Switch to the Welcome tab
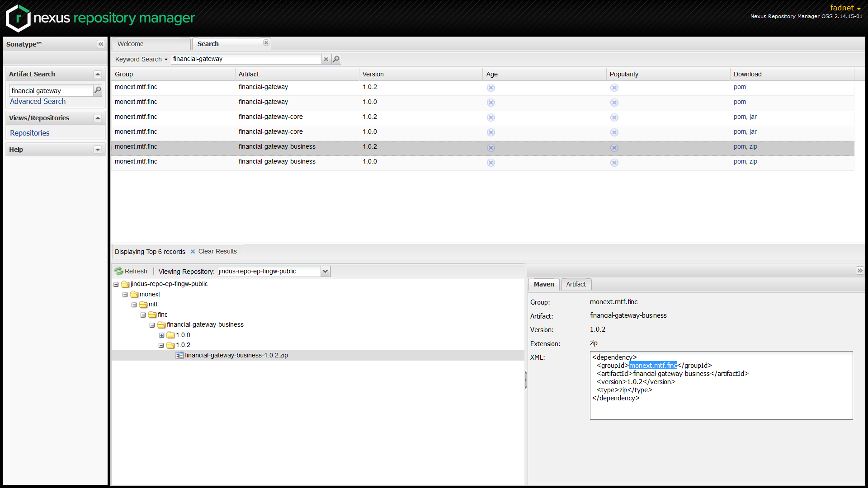The height and width of the screenshot is (488, 868). point(131,44)
